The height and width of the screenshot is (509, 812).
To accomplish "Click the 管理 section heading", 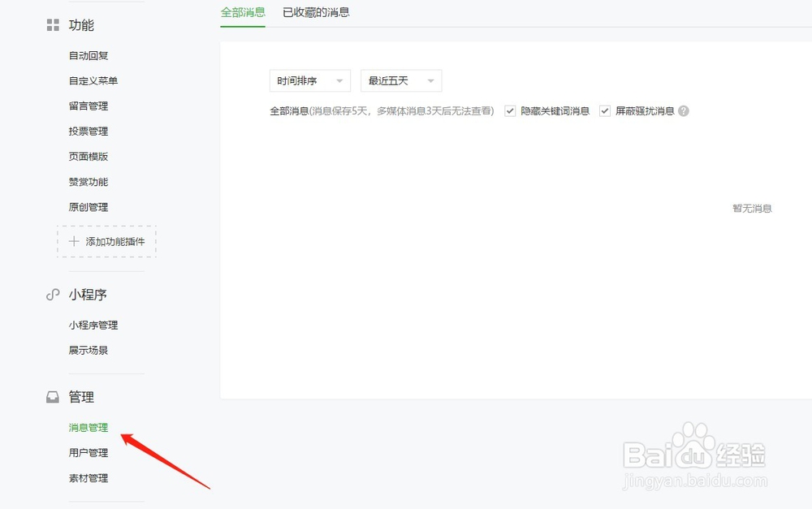I will click(81, 397).
